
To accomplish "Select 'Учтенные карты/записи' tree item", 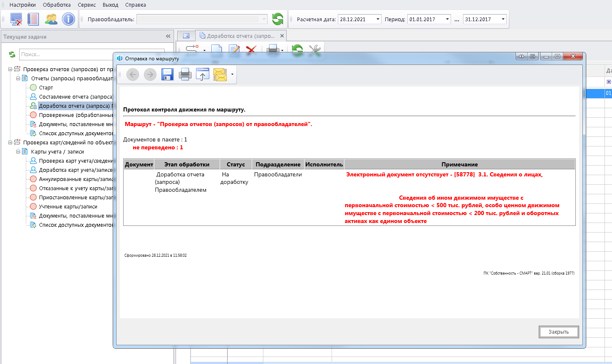I will pos(68,207).
